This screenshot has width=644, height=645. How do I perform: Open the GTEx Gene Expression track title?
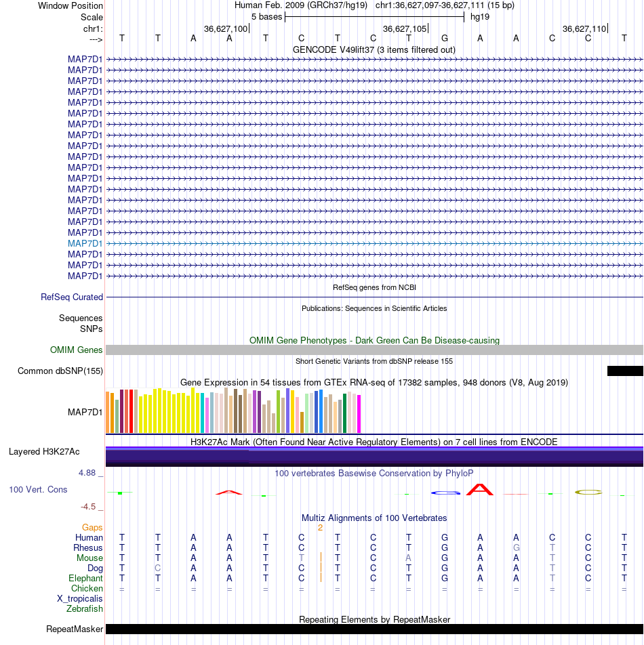coord(374,383)
